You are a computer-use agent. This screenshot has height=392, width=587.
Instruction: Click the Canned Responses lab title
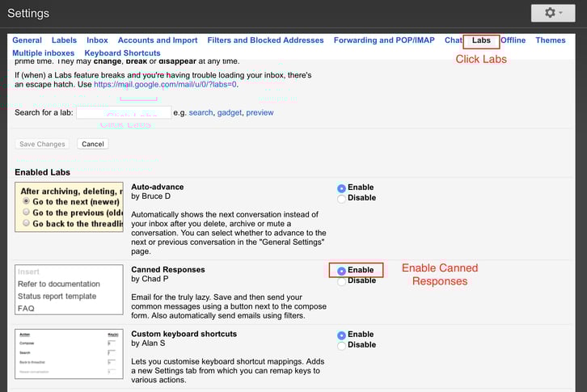[168, 270]
